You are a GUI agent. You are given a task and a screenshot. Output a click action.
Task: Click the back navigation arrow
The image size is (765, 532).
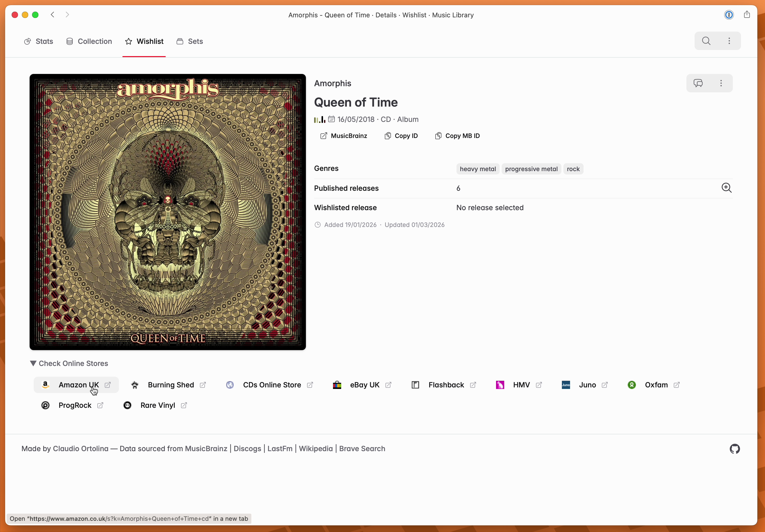52,15
